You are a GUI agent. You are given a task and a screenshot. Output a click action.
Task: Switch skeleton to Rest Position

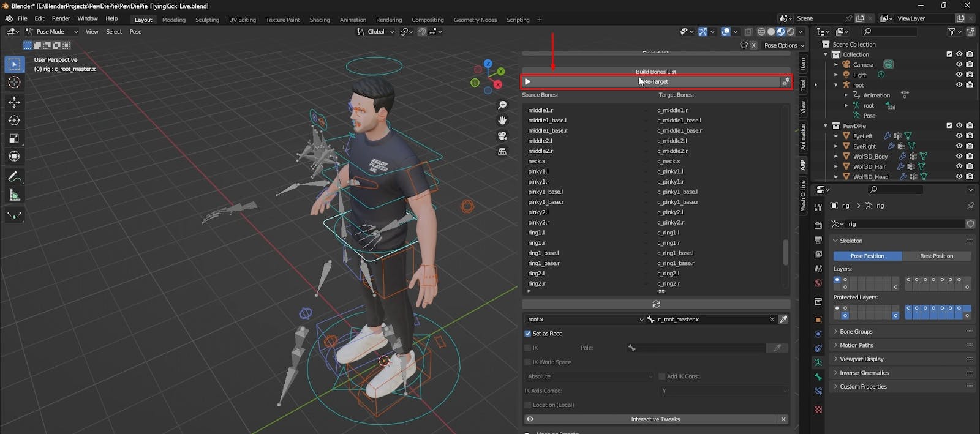936,256
